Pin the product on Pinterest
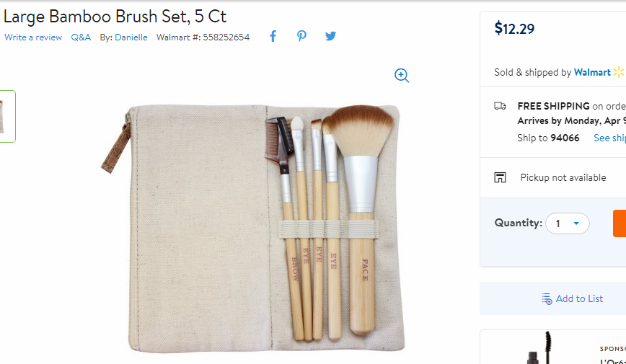626x364 pixels. (301, 36)
